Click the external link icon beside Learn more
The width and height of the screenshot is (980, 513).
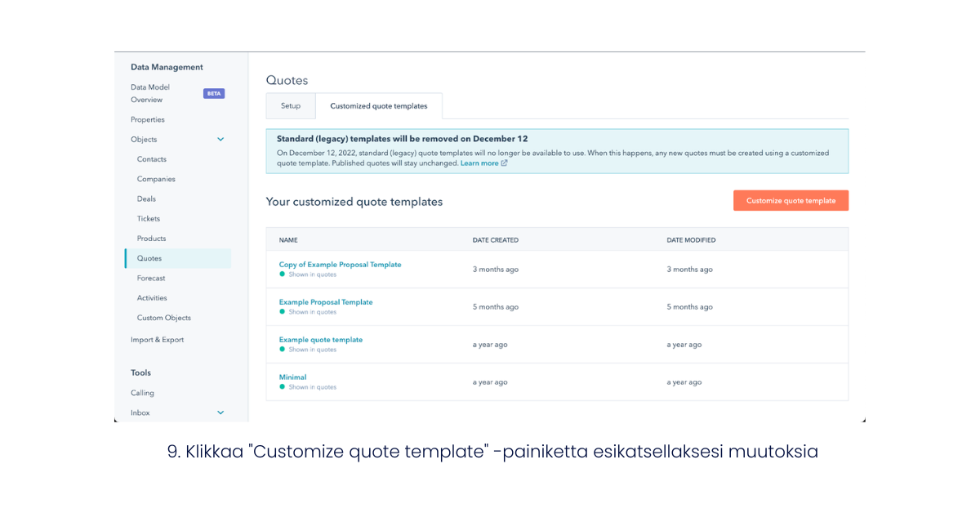click(x=505, y=163)
